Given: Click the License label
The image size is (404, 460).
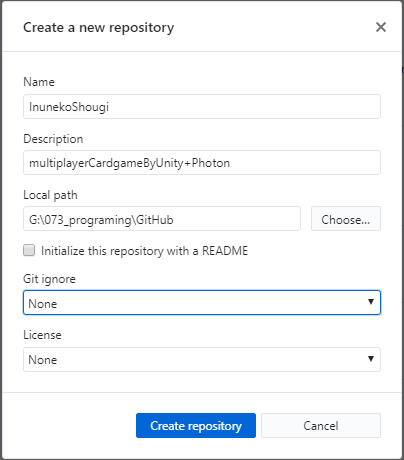Looking at the screenshot, I should (x=42, y=335).
